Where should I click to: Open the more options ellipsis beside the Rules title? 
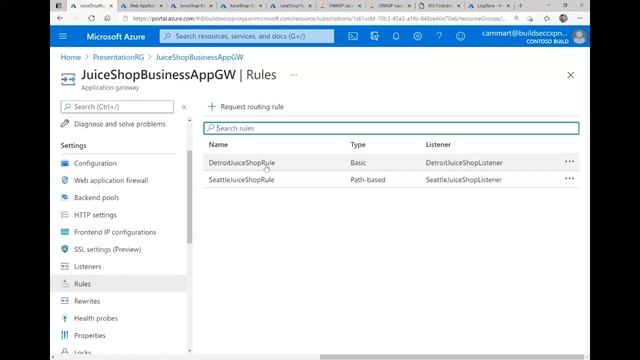point(294,75)
